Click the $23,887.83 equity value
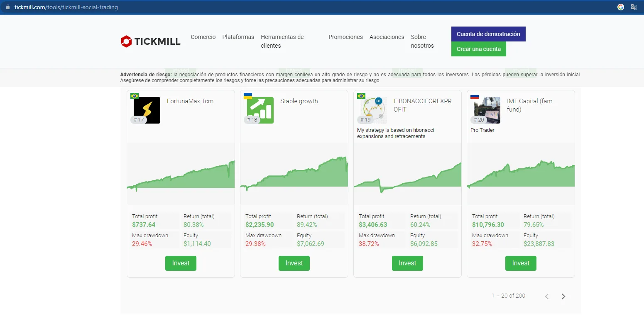Screen dimensions: 644x323 click(x=539, y=244)
